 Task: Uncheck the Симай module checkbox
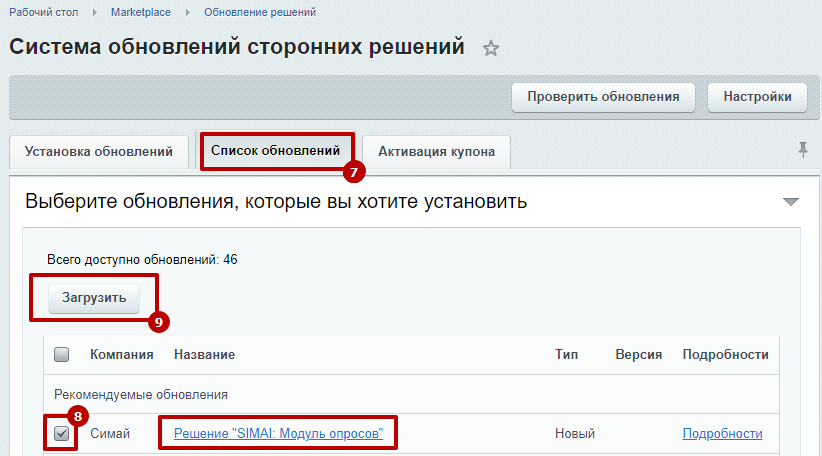click(x=61, y=433)
